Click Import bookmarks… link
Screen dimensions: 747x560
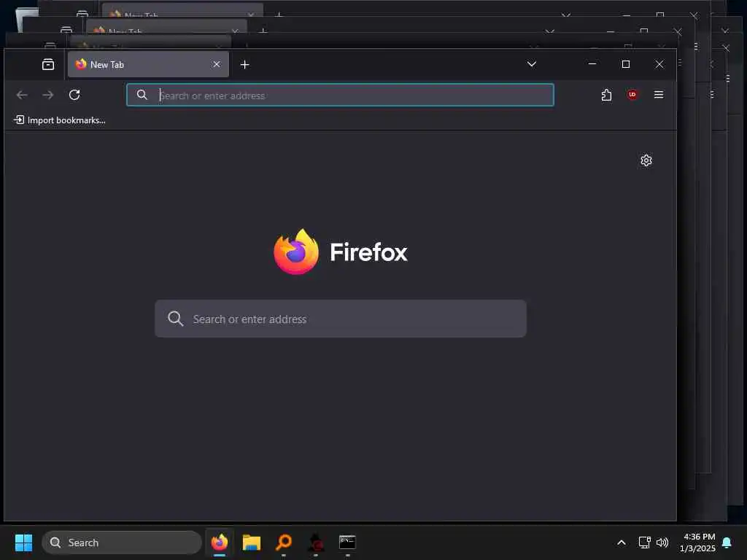60,120
